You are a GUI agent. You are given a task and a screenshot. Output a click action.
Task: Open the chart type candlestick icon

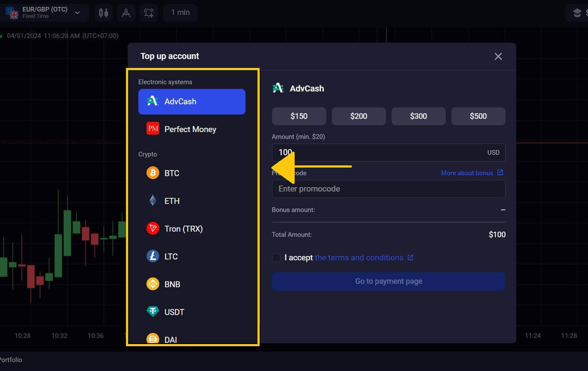click(x=103, y=13)
